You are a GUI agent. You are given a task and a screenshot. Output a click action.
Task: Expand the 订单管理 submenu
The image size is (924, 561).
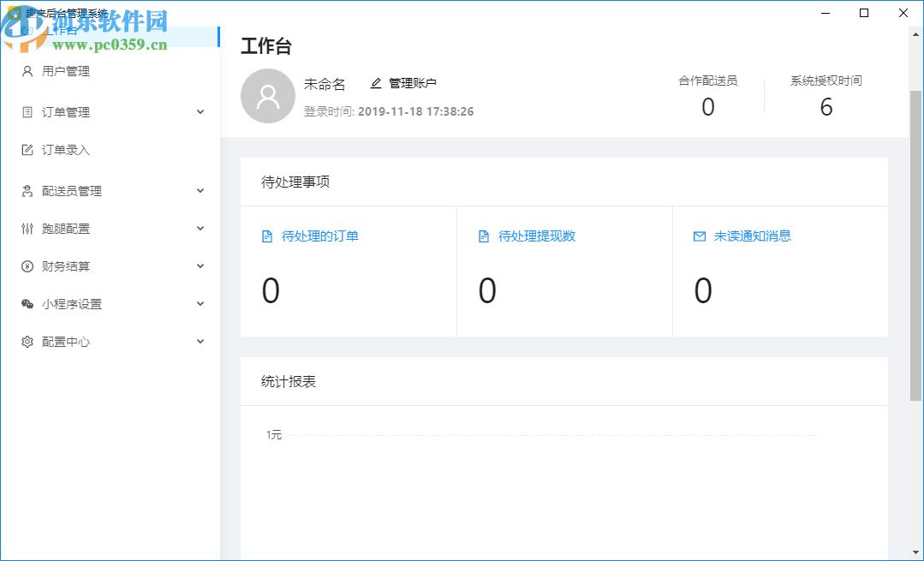click(200, 111)
